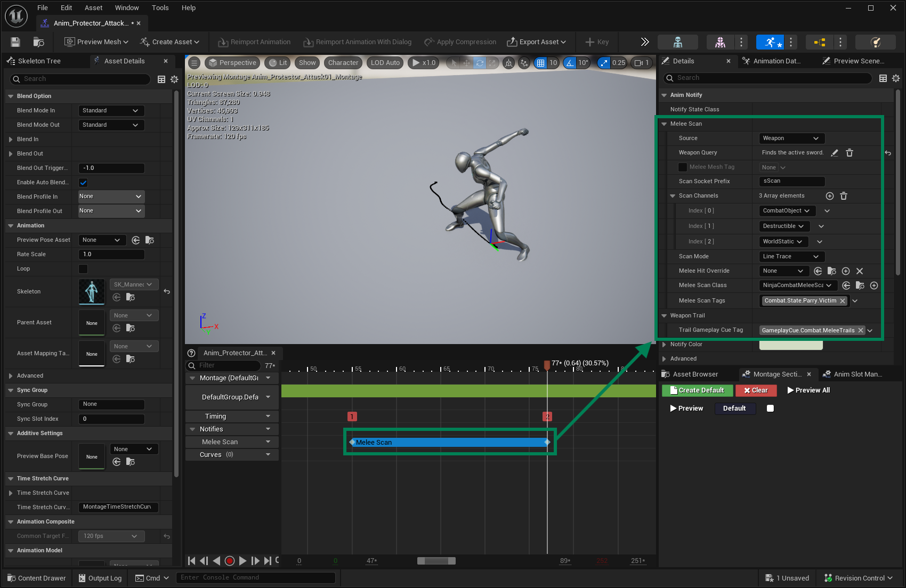Toggle Enable Auto Blend Out checkbox
Screen dimensions: 906x588
click(x=84, y=183)
